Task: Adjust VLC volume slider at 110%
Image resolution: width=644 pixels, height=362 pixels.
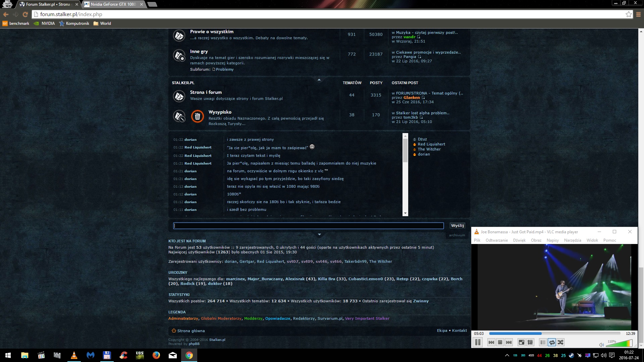Action: 620,343
